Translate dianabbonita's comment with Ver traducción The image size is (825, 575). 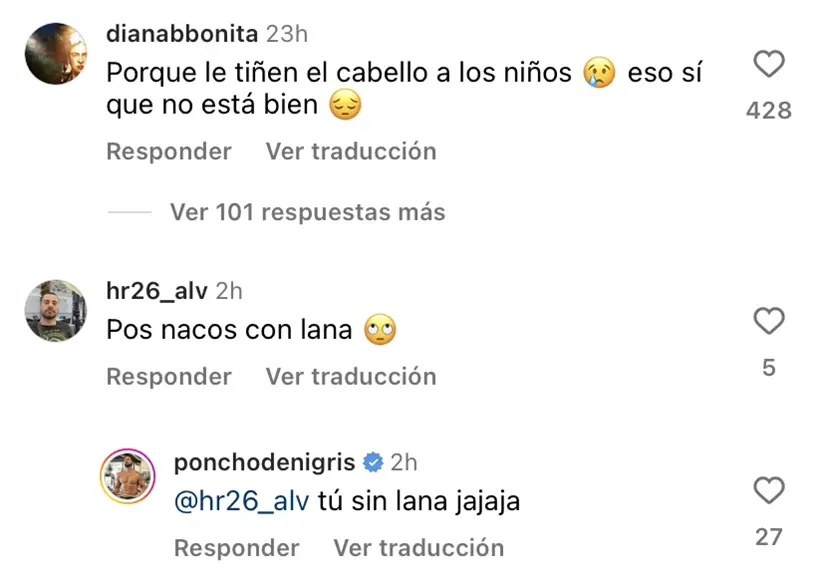tap(351, 152)
